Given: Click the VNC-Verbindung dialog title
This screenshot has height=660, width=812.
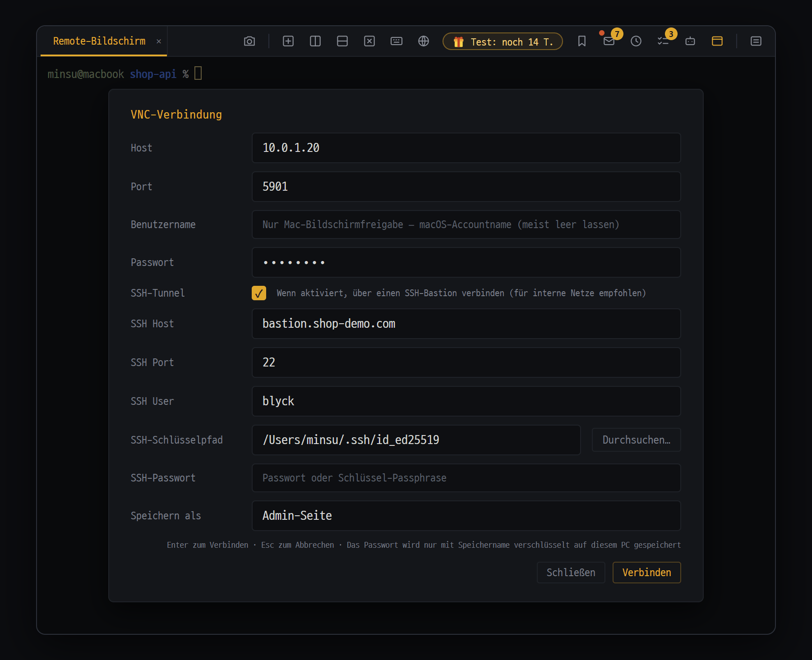Looking at the screenshot, I should tap(176, 115).
